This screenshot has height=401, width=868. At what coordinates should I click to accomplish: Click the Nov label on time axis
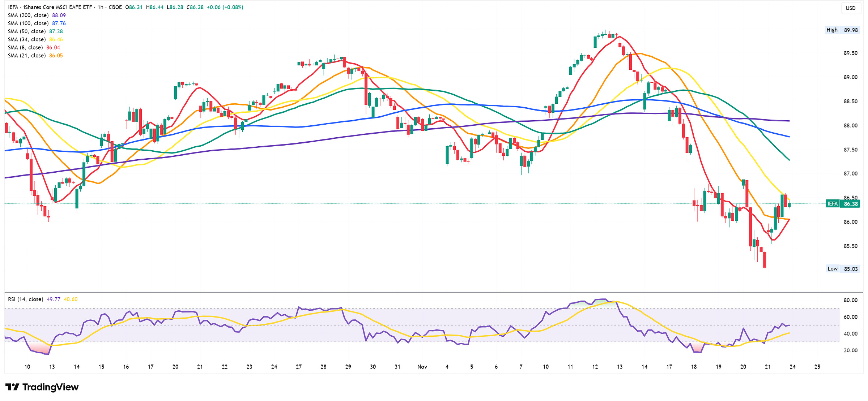tap(422, 367)
